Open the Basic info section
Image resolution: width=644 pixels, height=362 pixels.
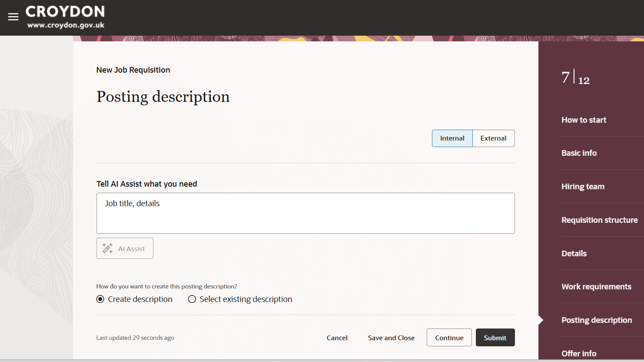tap(579, 153)
